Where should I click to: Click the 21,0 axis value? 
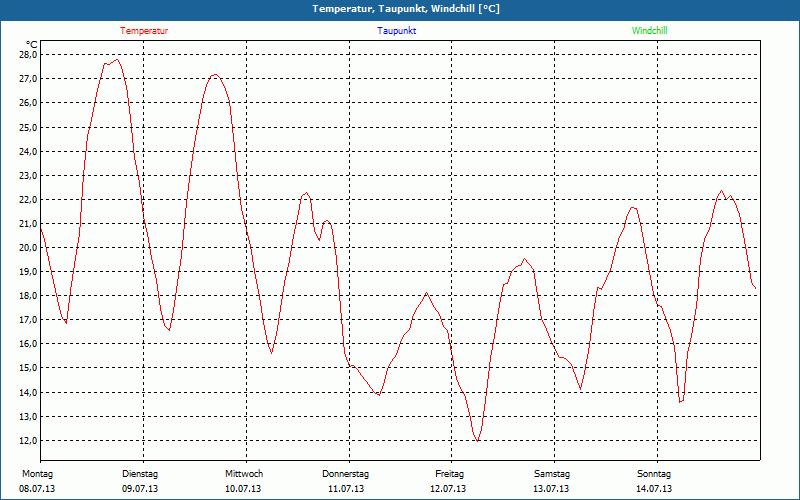tap(28, 223)
